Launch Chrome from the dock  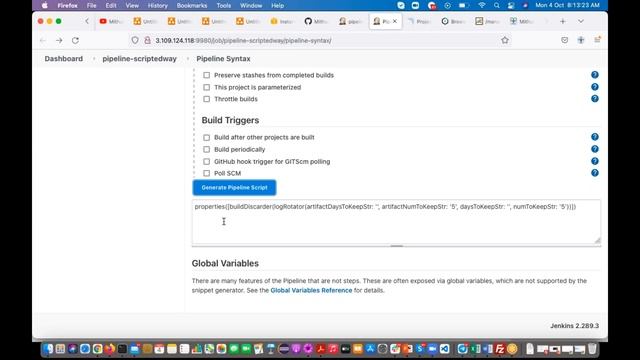(x=97, y=349)
